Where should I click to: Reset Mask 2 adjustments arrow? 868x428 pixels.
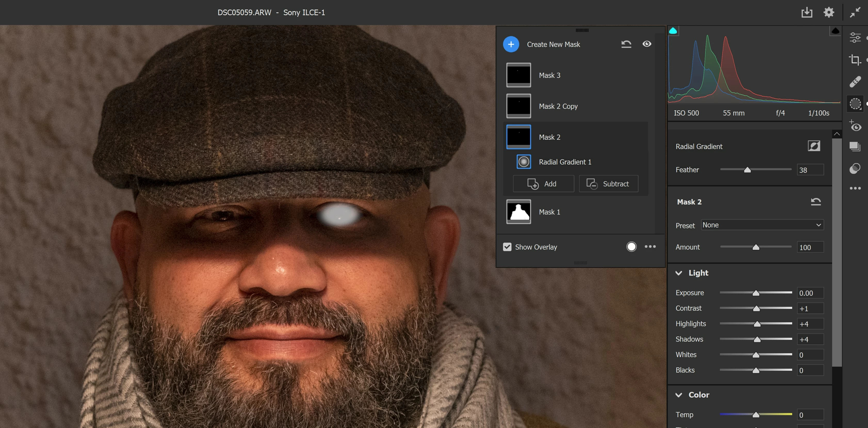815,201
